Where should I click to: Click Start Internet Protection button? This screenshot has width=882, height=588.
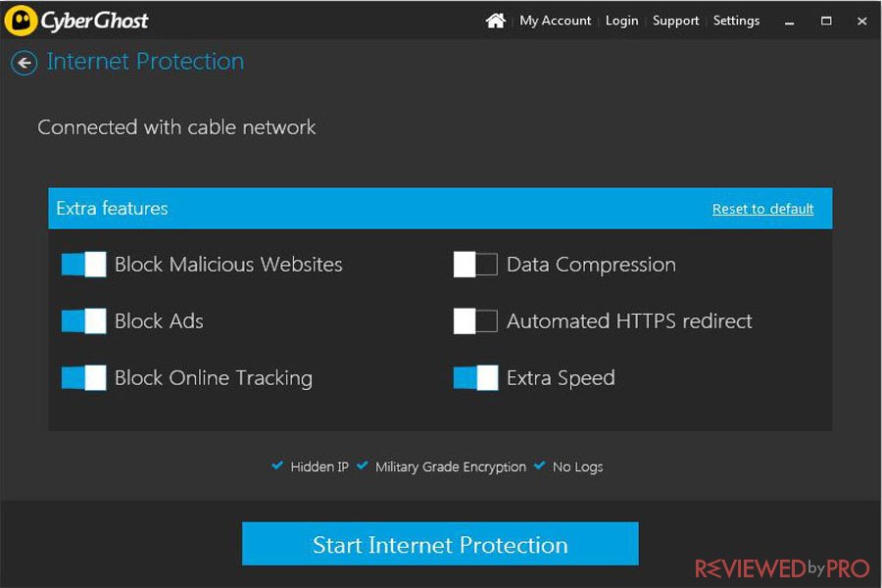pos(440,544)
